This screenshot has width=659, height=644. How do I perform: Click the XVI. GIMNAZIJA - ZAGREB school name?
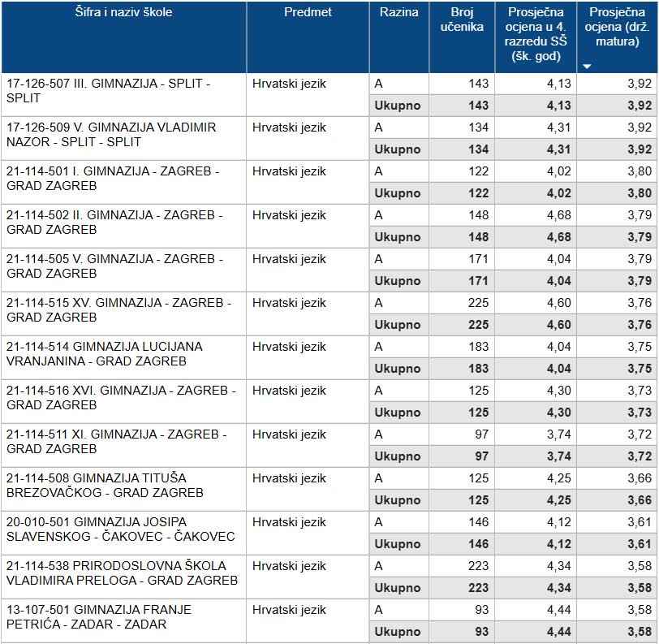(x=121, y=398)
